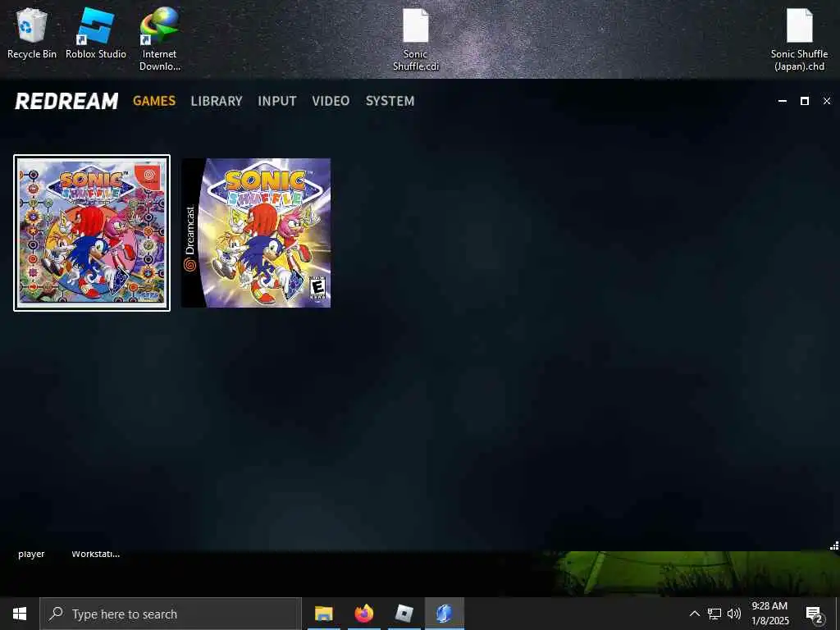Open the Games tab in Redream
The height and width of the screenshot is (630, 840).
(154, 101)
